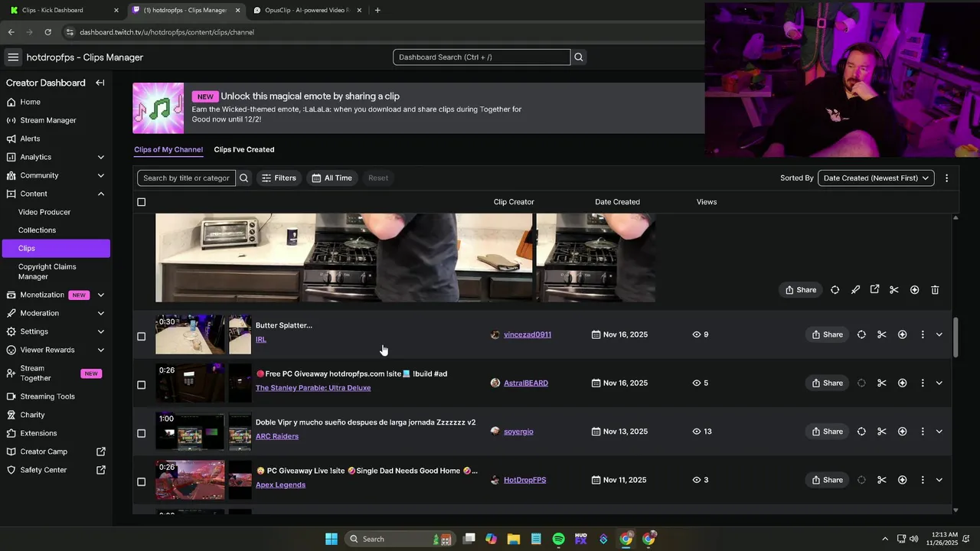The height and width of the screenshot is (551, 980).
Task: Expand the Settings sidebar section
Action: tap(100, 331)
